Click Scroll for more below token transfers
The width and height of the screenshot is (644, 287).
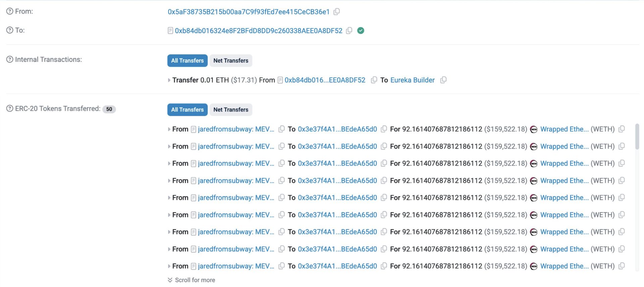[x=191, y=280]
